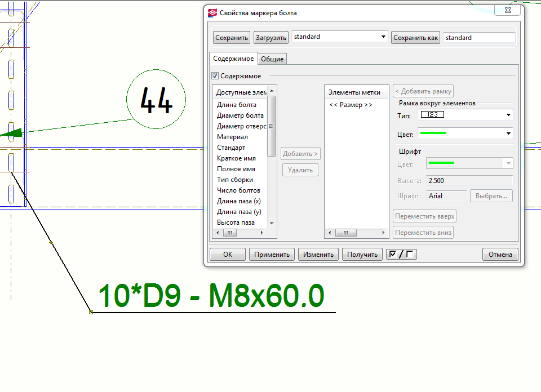
Task: Toggle the all-on/all-off checkbox switch button
Action: [x=401, y=255]
